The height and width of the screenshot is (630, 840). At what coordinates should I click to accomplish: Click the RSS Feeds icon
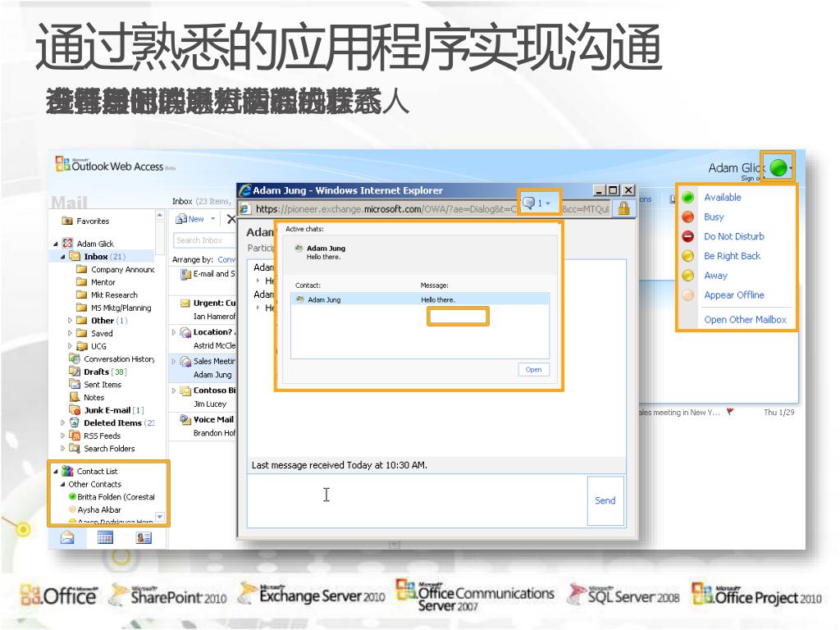(x=75, y=436)
